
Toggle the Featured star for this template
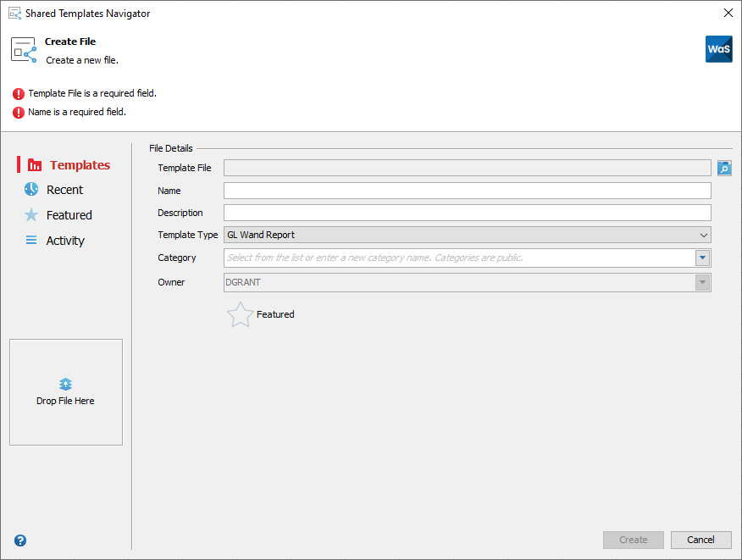[x=240, y=314]
